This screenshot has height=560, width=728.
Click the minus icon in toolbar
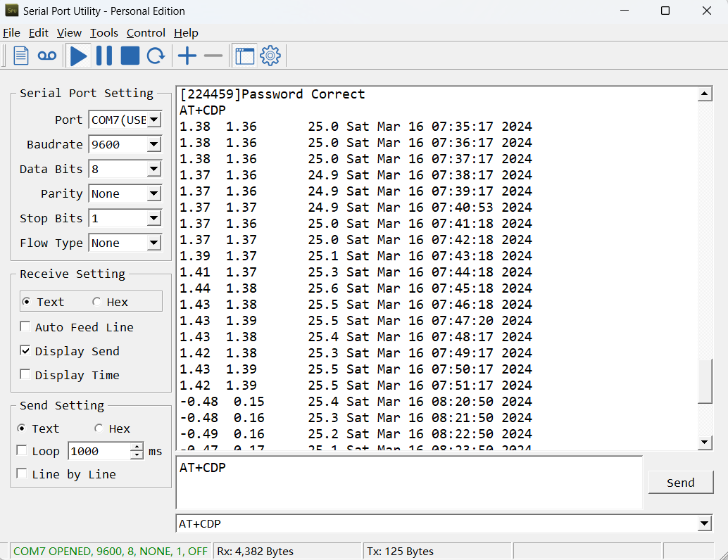pos(213,56)
